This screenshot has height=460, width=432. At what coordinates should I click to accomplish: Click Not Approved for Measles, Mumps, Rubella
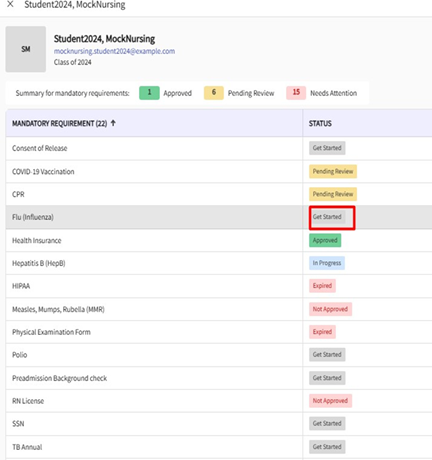[330, 309]
